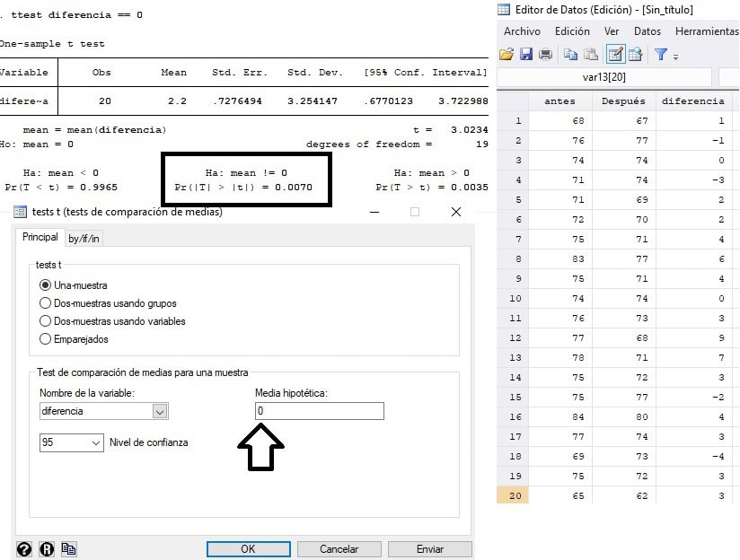Open the dialog help question-mark icon

click(24, 549)
